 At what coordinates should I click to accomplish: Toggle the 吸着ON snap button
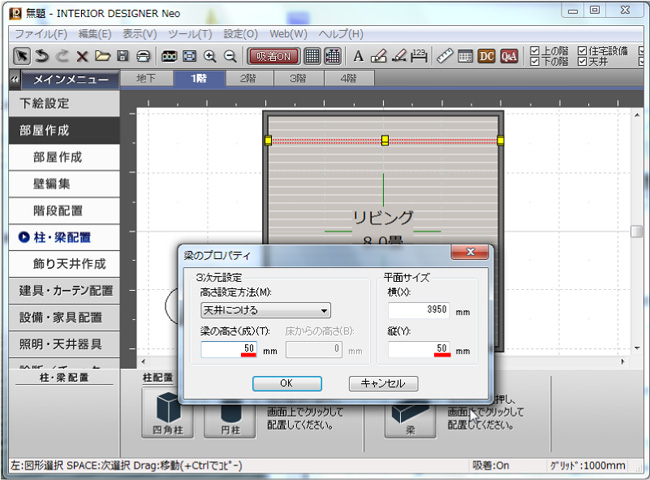[x=274, y=56]
